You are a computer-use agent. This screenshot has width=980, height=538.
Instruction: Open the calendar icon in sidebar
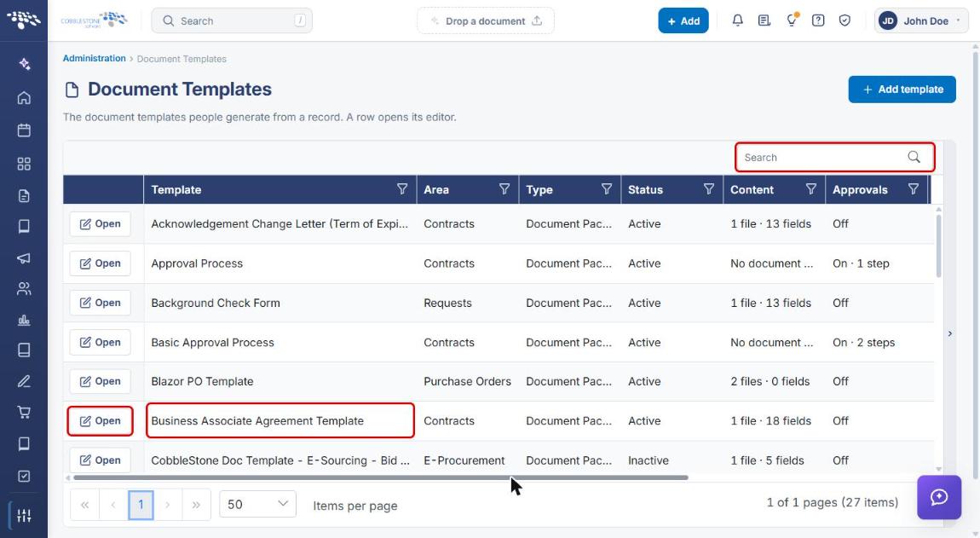click(24, 130)
